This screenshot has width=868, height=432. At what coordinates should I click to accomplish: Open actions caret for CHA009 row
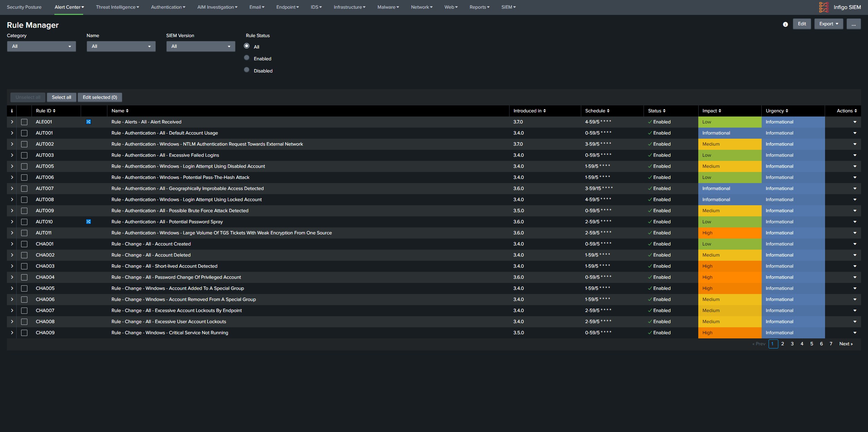pos(854,333)
